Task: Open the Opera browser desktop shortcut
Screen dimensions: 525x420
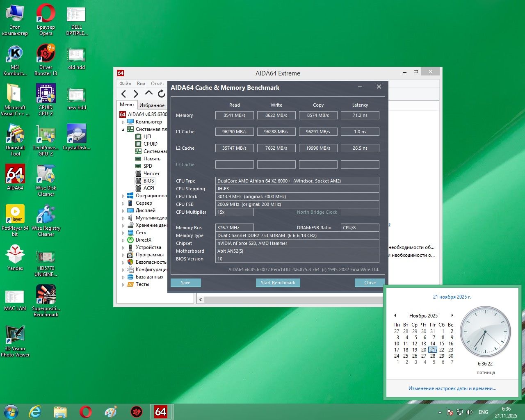Action: pos(46,19)
